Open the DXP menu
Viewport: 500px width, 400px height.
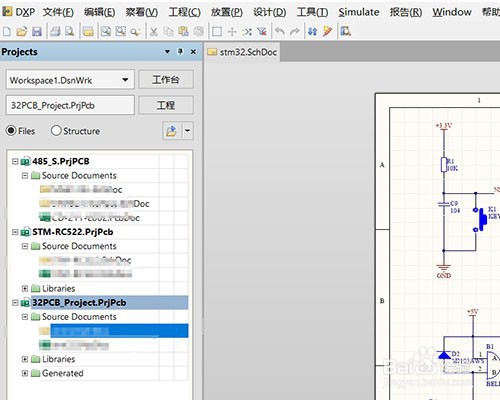19,12
